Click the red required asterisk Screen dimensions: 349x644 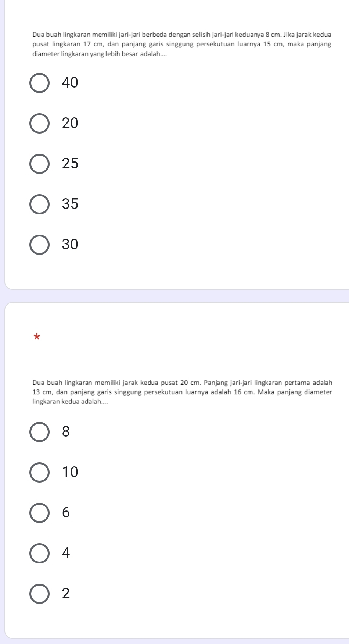pos(36,337)
